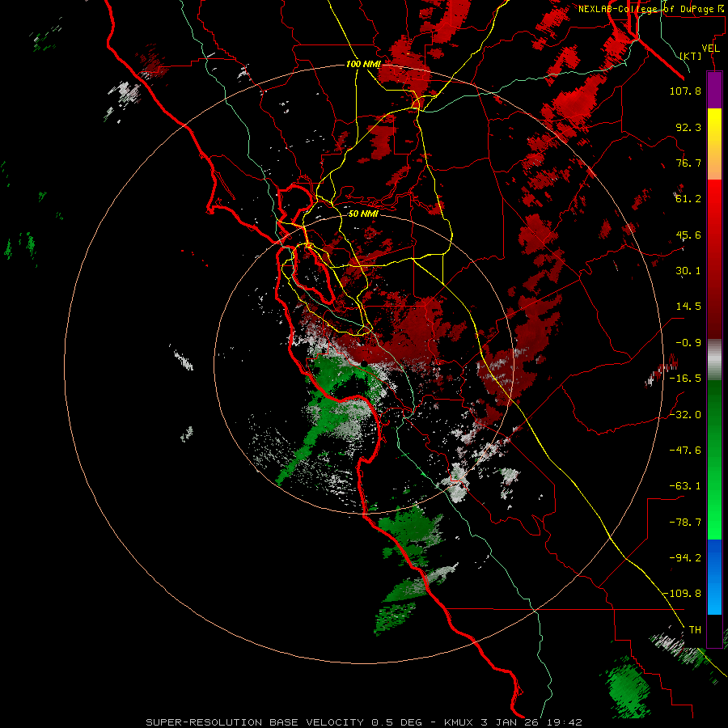Screen dimensions: 728x728
Task: Select the -109.8 velocity scale value
Action: [x=683, y=594]
